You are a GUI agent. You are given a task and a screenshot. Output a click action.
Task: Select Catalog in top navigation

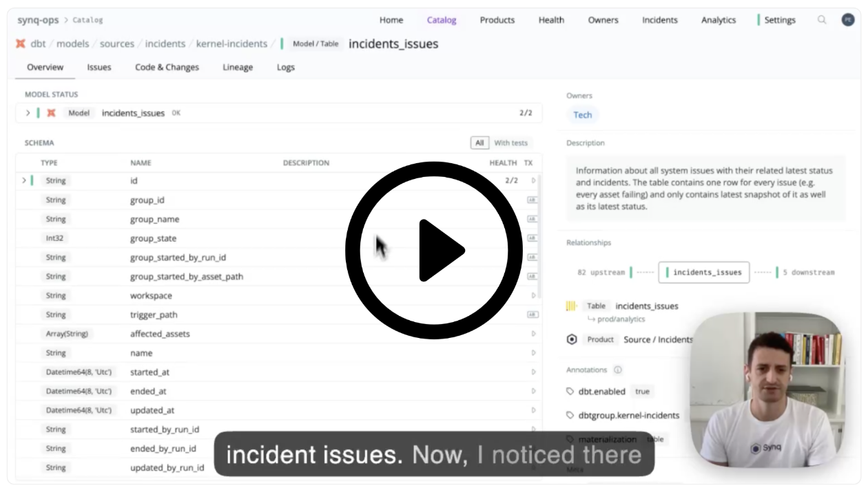pyautogui.click(x=442, y=20)
